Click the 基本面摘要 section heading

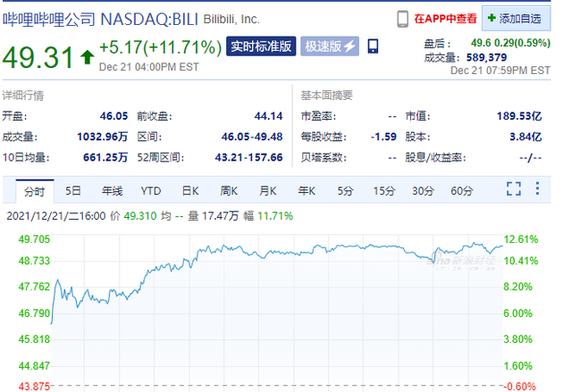click(x=327, y=96)
